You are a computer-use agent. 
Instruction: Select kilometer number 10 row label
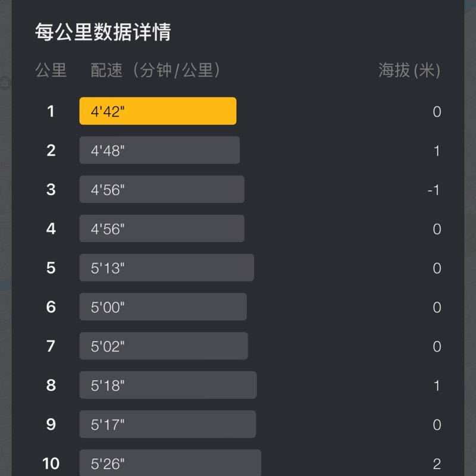pos(51,463)
